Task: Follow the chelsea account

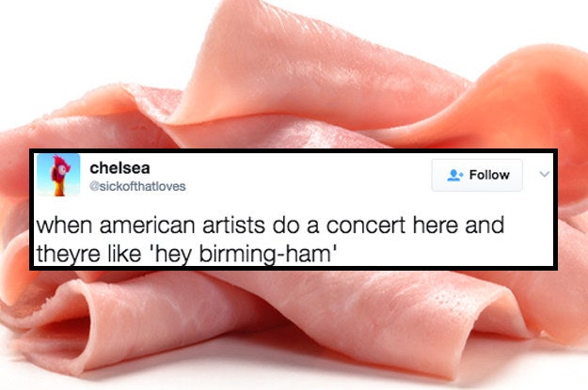Action: coord(477,175)
